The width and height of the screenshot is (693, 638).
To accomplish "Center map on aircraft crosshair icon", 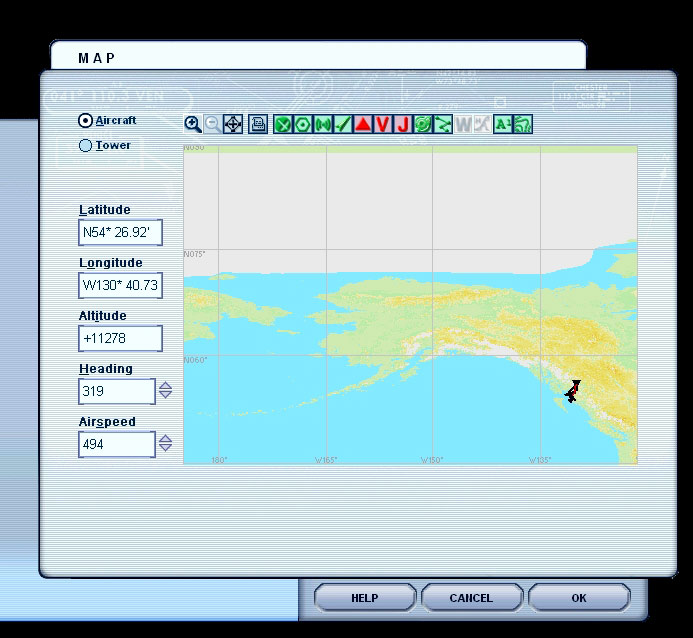I will click(233, 124).
